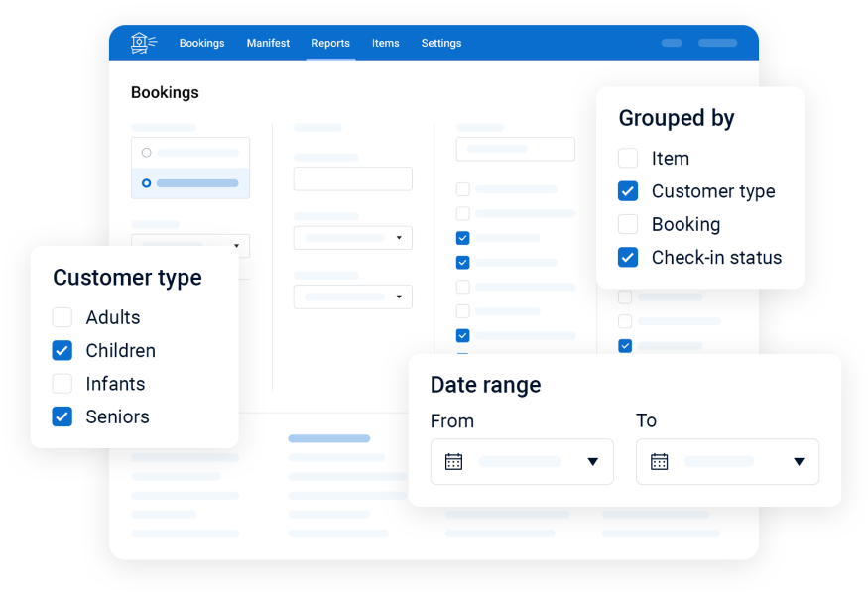
Task: Click the lighthouse logo icon
Action: [143, 42]
